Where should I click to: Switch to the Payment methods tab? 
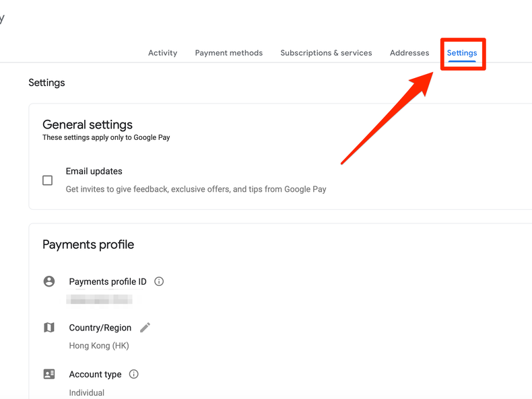click(229, 53)
